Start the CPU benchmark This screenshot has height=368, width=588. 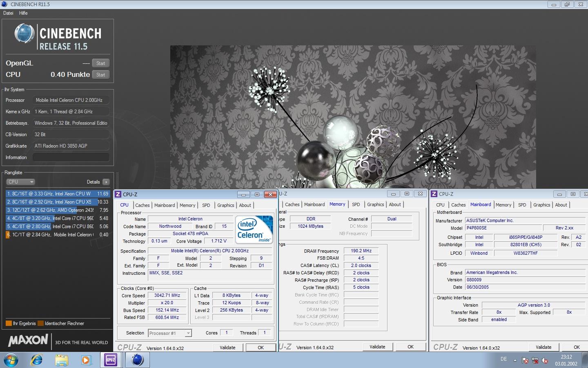(x=100, y=74)
